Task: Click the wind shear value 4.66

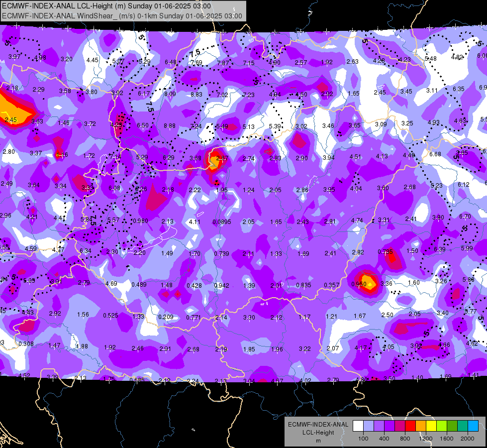Action: click(x=444, y=344)
